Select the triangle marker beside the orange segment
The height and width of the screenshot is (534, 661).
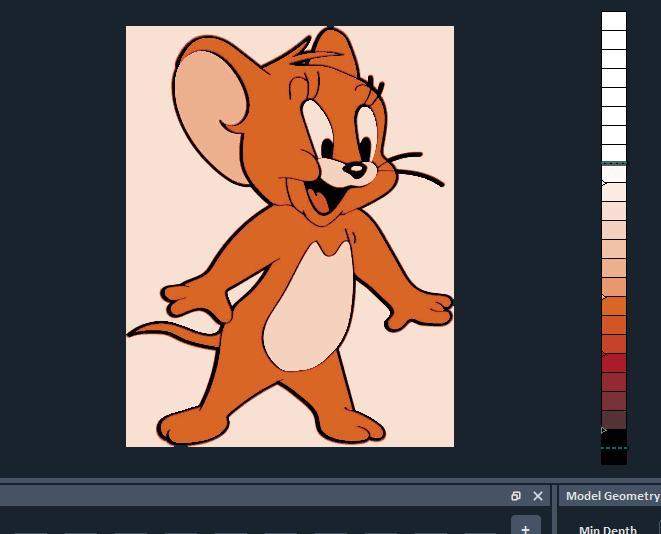(x=604, y=297)
